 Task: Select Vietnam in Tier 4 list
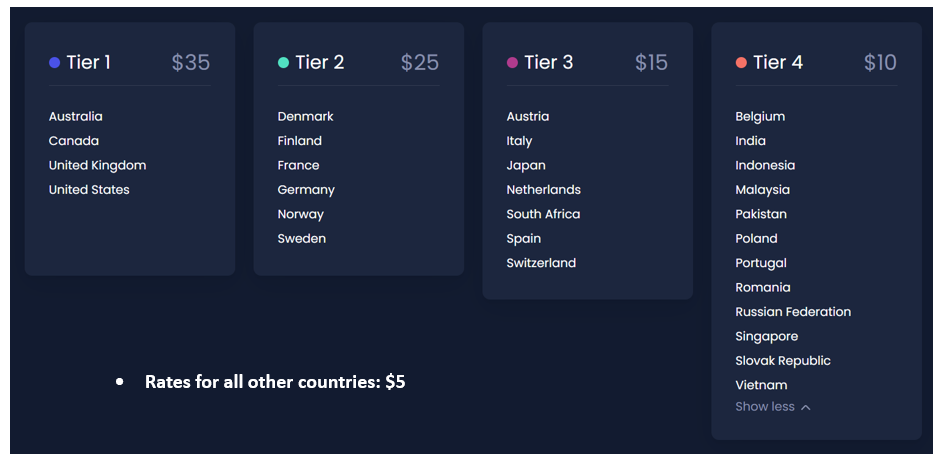761,385
